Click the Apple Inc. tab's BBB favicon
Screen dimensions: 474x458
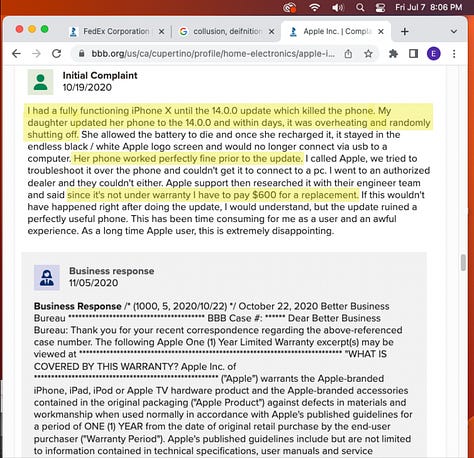pyautogui.click(x=293, y=32)
